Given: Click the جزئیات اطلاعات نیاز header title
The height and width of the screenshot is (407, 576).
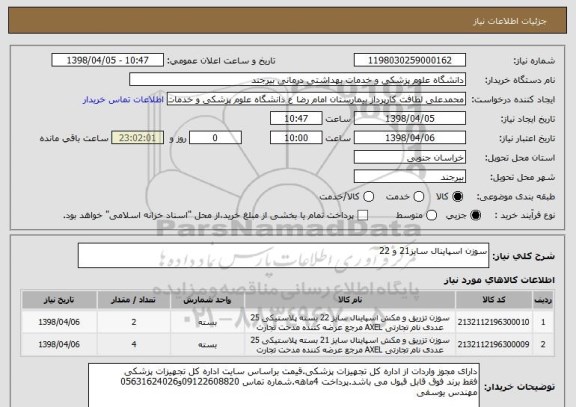Looking at the screenshot, I should (510, 21).
